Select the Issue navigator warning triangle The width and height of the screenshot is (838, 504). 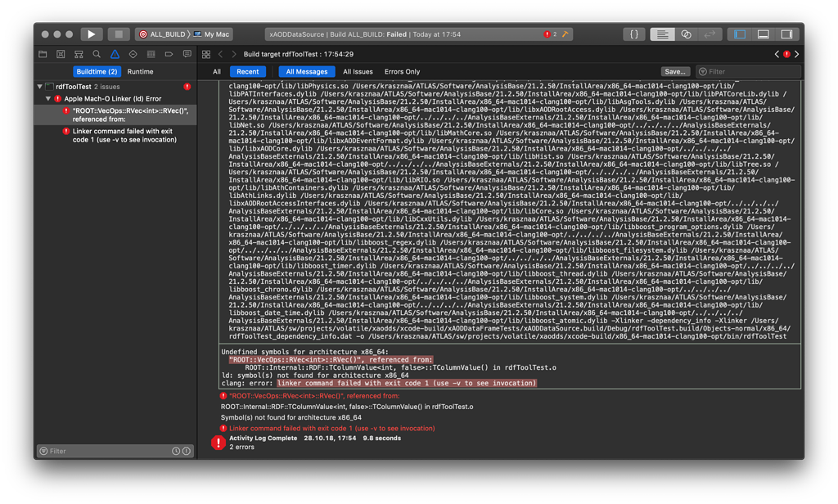[x=115, y=54]
